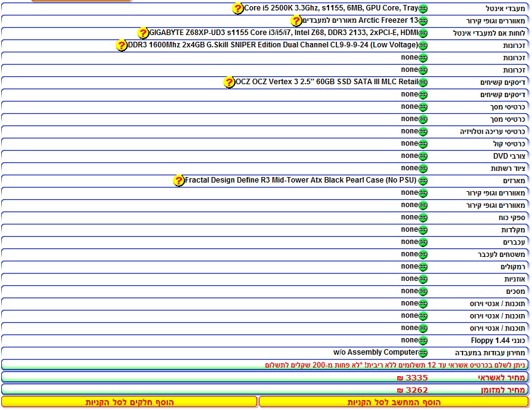The height and width of the screenshot is (410, 532).
Task: Click green icon beside w/o Assembly Computer
Action: [x=423, y=353]
